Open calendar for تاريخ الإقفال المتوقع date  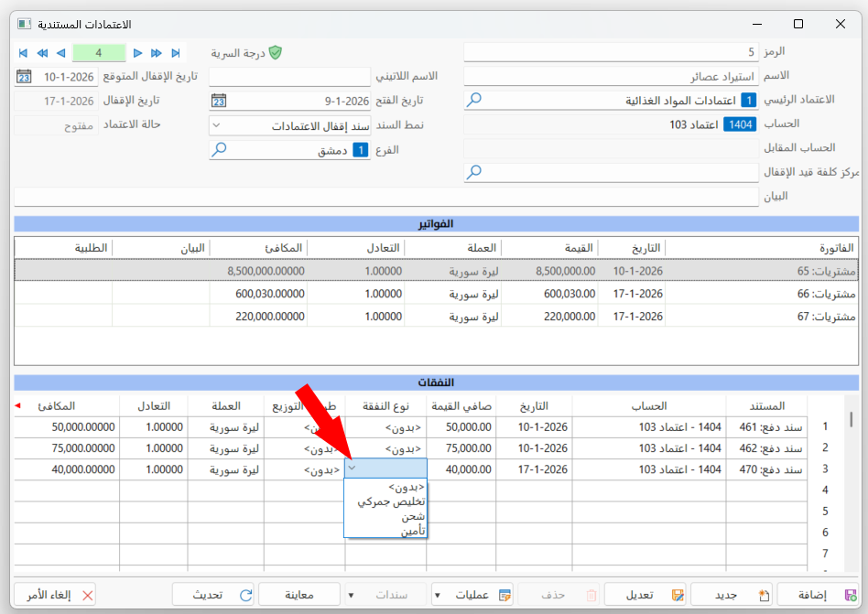[24, 76]
